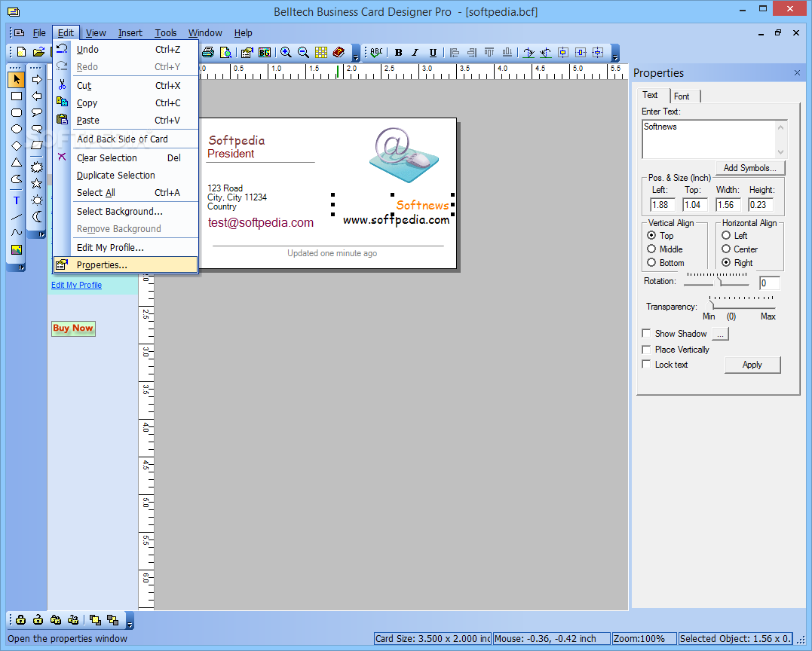Expand the basic shapes toolbar options arrow
Image resolution: width=812 pixels, height=651 pixels.
tap(21, 267)
